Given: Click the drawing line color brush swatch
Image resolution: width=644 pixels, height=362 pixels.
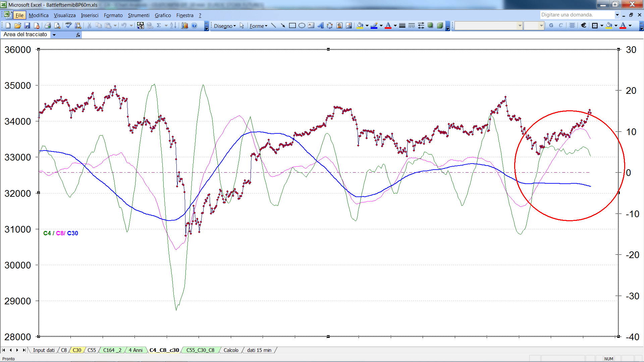Looking at the screenshot, I should point(374,25).
